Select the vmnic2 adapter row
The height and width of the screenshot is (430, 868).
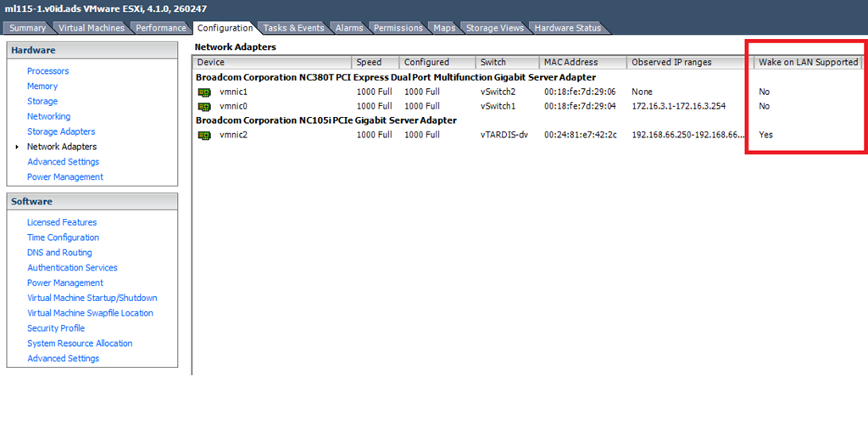pos(231,135)
